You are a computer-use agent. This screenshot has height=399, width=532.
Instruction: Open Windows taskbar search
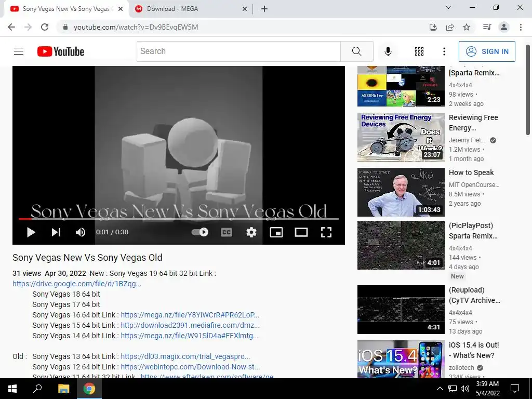coord(37,389)
